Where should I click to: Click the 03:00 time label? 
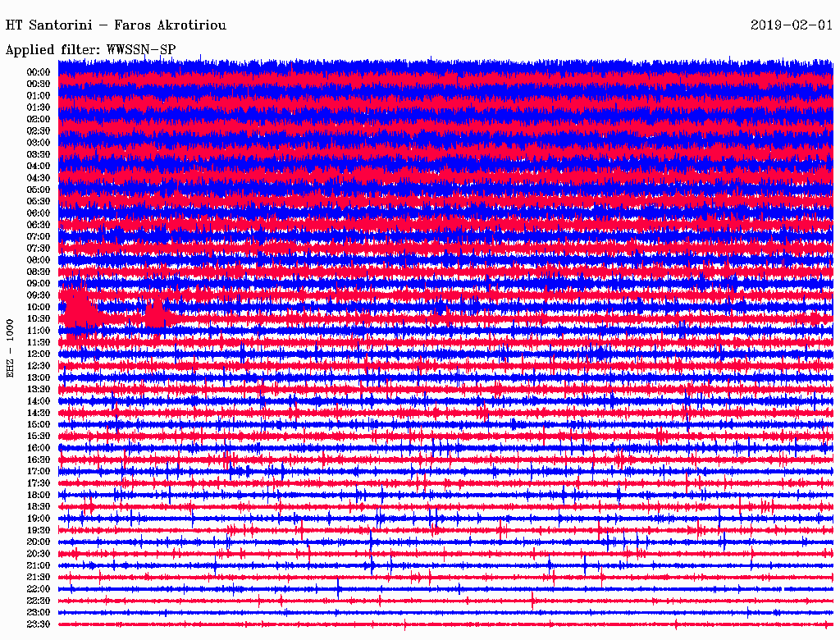[39, 143]
